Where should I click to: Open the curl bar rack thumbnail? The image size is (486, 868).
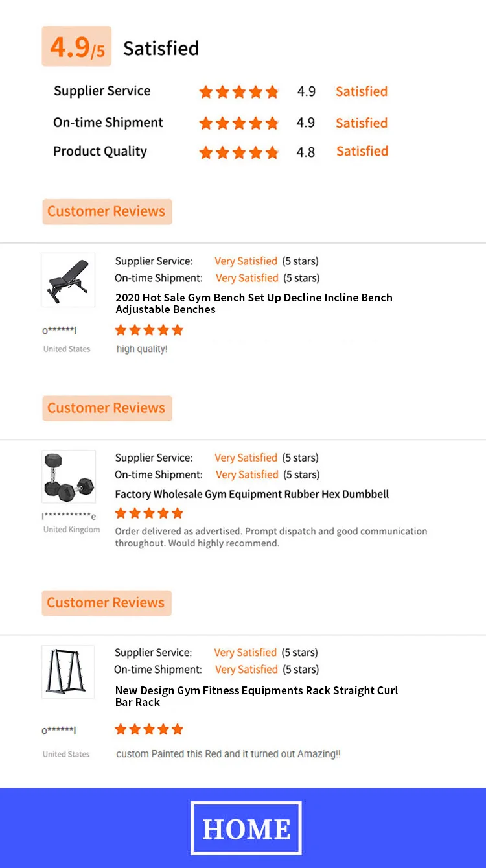[68, 672]
